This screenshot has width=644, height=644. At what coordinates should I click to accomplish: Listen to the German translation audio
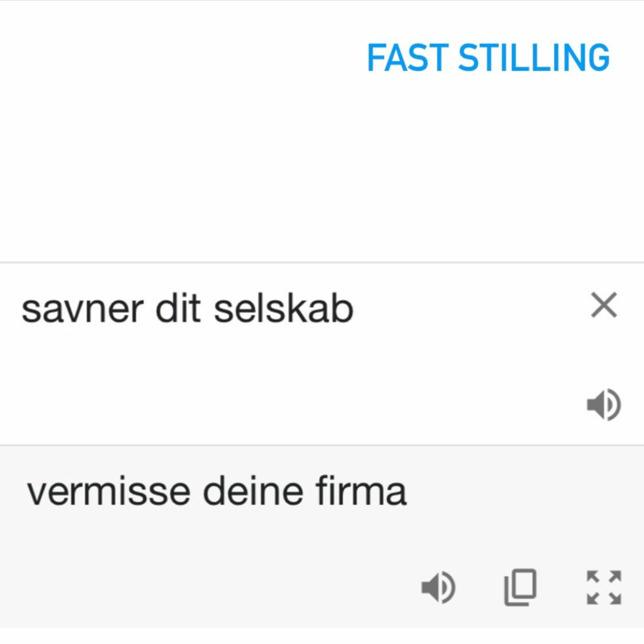pos(438,587)
